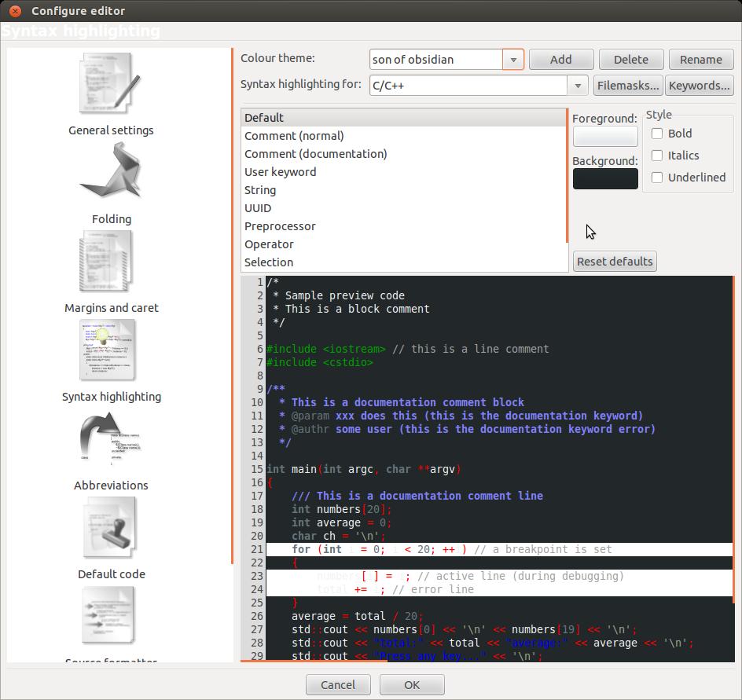Screen dimensions: 742x700
Task: Open the Folding settings origami icon
Action: point(111,170)
